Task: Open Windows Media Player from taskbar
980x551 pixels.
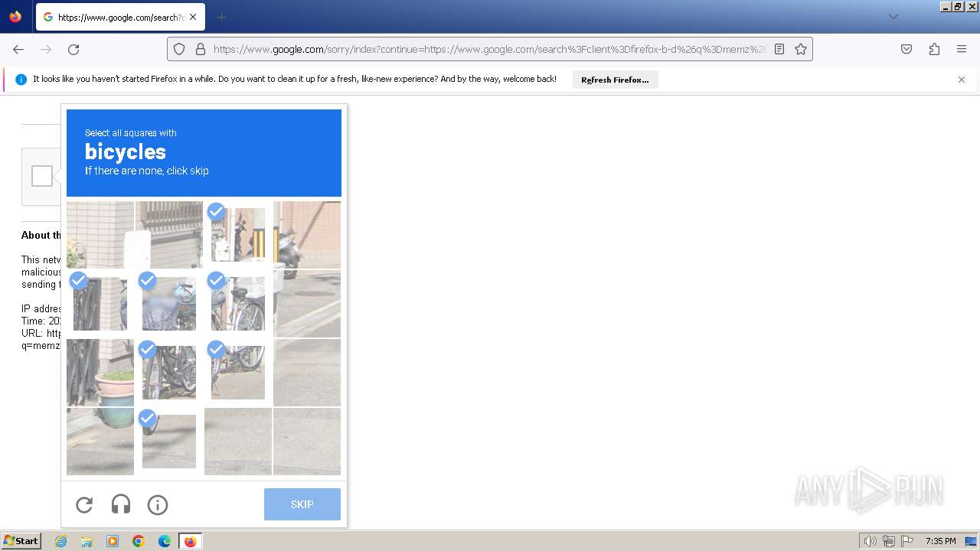Action: [x=113, y=541]
